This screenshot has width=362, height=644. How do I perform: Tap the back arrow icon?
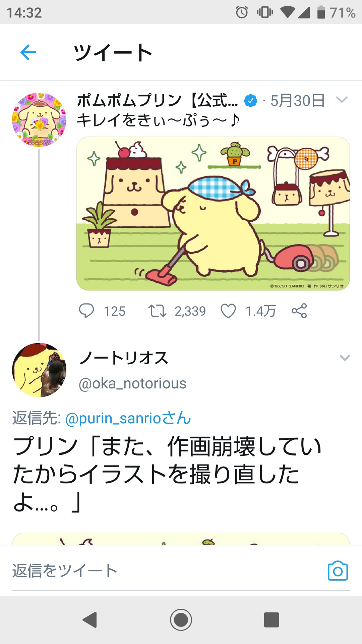[28, 52]
